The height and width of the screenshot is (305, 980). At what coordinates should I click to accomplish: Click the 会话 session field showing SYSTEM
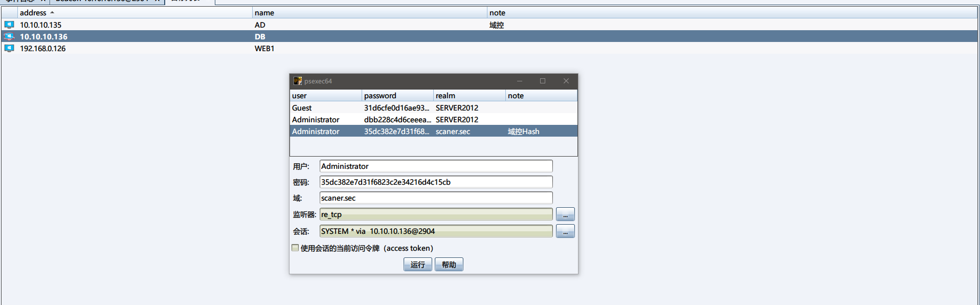point(436,231)
